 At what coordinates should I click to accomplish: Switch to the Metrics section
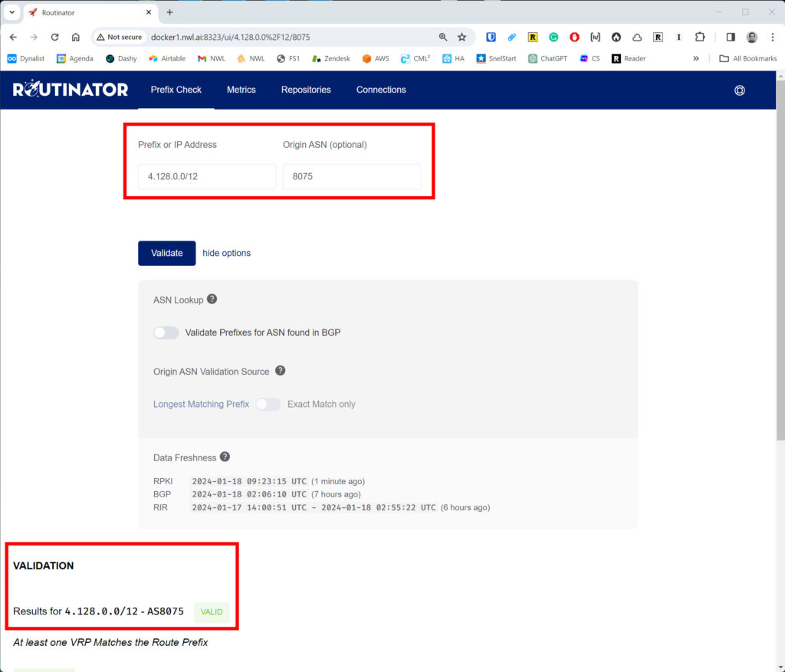241,90
